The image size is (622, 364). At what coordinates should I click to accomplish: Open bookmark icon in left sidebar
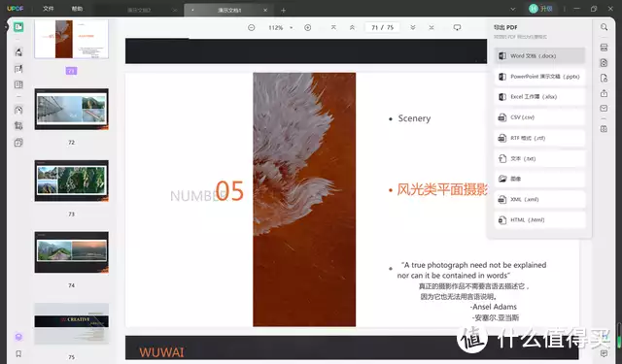(18, 353)
